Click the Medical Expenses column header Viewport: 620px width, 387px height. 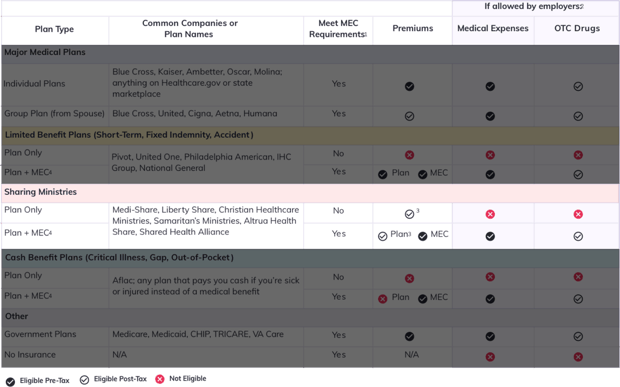tap(493, 28)
